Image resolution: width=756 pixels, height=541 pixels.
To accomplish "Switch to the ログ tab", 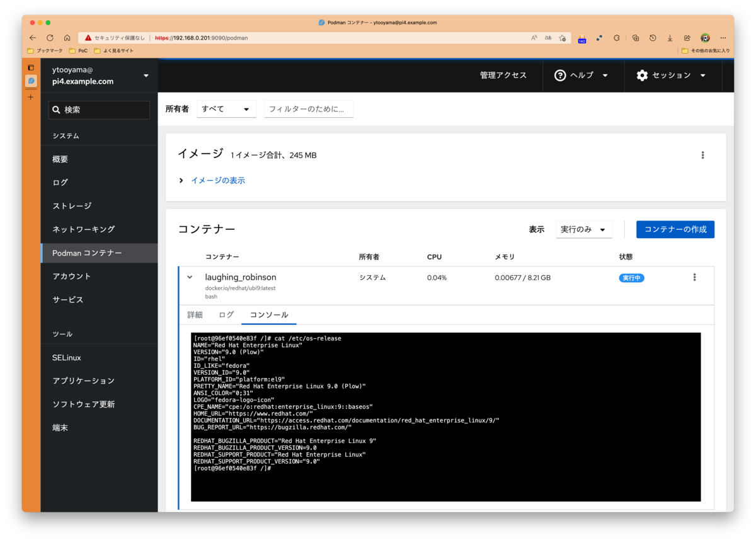I will pos(226,315).
